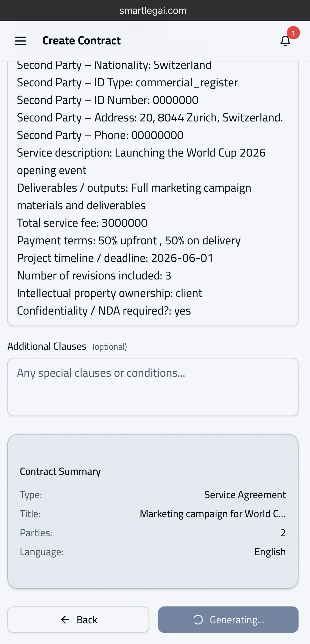Click the left arrow icon beside Back

click(65, 620)
